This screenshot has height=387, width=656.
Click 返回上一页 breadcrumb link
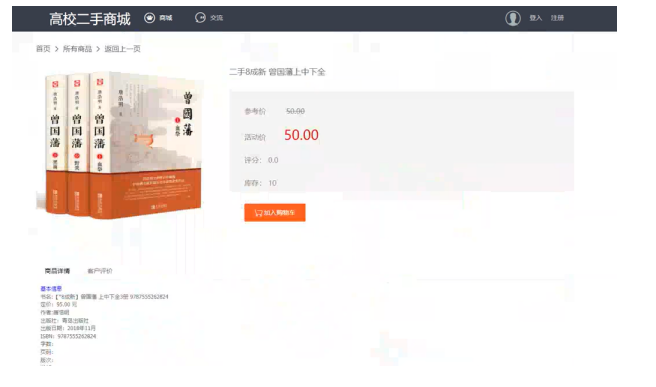(122, 49)
